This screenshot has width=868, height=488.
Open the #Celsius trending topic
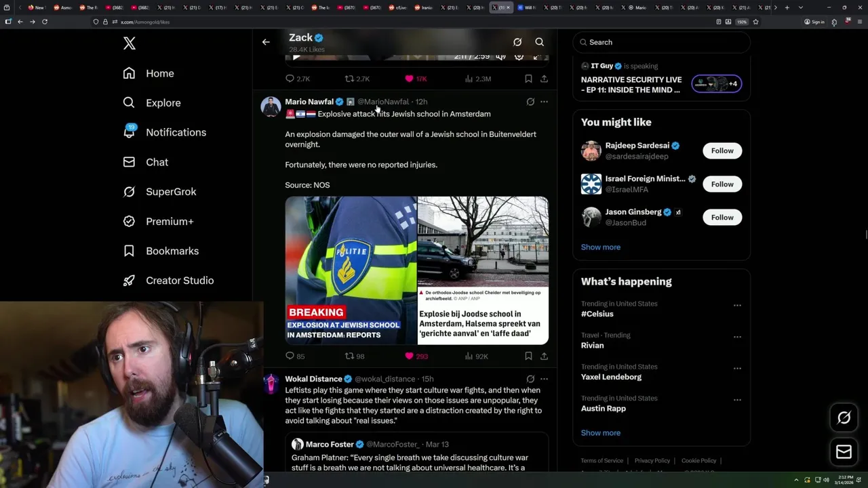[x=597, y=314]
